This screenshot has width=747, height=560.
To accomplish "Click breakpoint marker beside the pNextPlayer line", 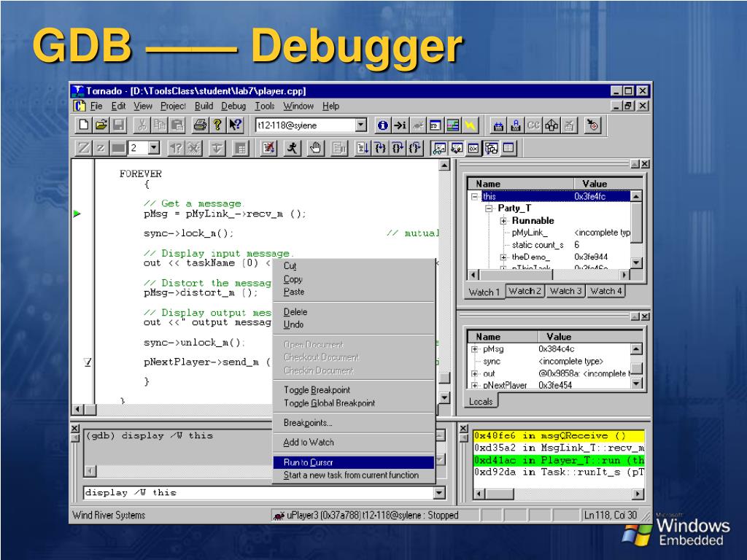I will [x=88, y=362].
